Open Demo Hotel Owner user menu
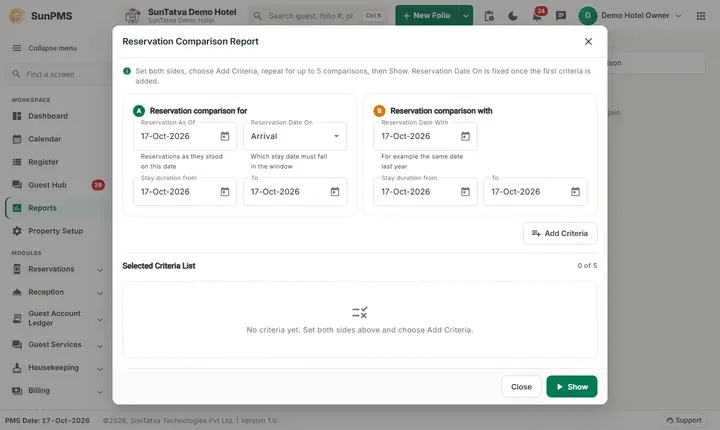720x430 pixels. tap(630, 16)
